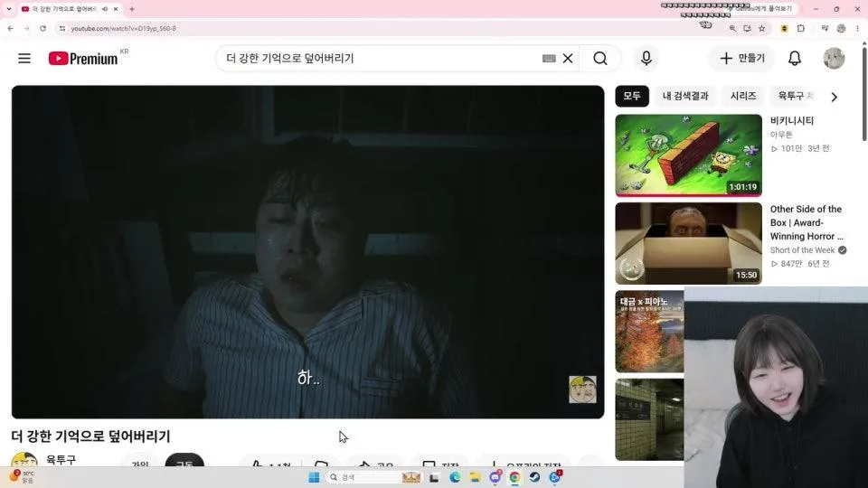This screenshot has width=868, height=488.
Task: Open the Chrome three-dot menu
Action: pos(857,28)
